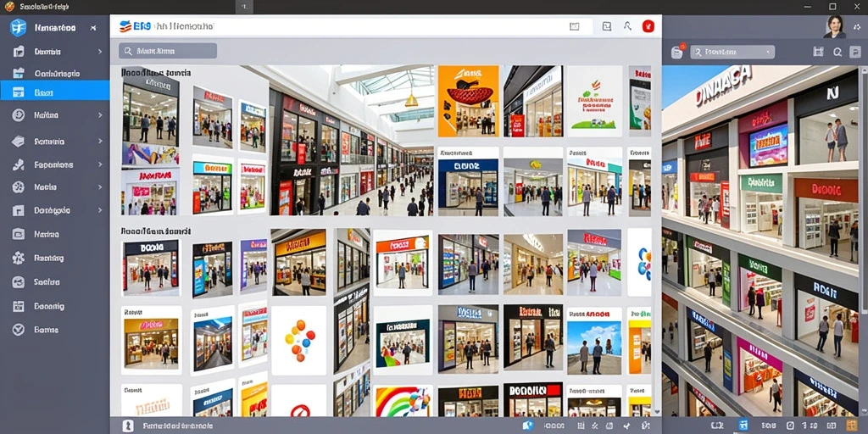
Task: Open the sidebar item with the tilted box icon
Action: 55,142
